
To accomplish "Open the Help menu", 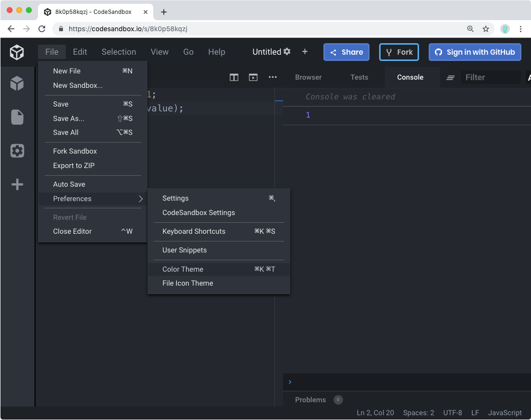I will tap(217, 52).
